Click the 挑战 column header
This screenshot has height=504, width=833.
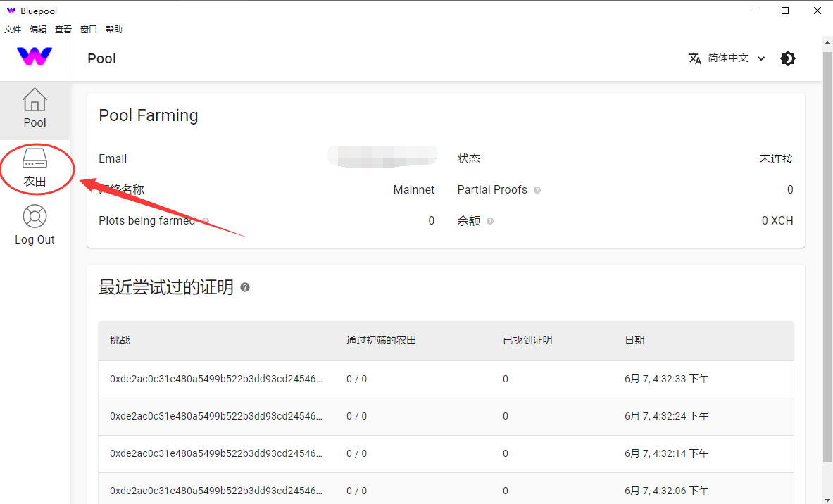coord(120,341)
